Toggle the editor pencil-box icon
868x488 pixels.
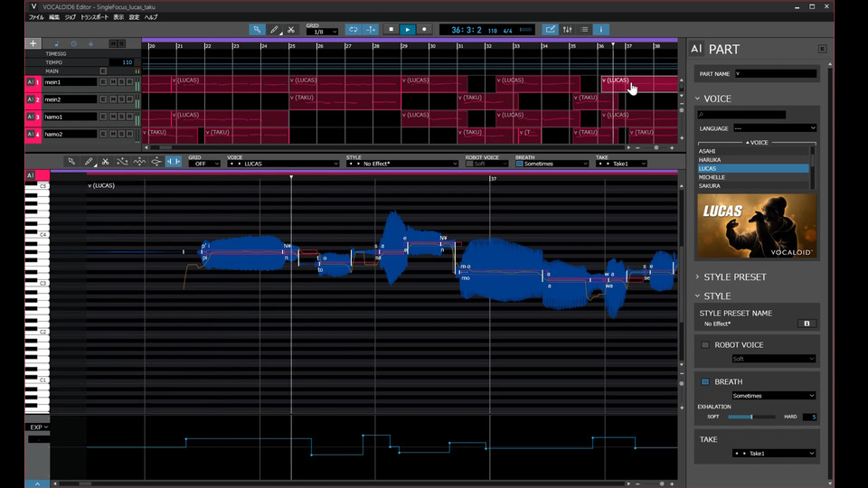tap(551, 29)
